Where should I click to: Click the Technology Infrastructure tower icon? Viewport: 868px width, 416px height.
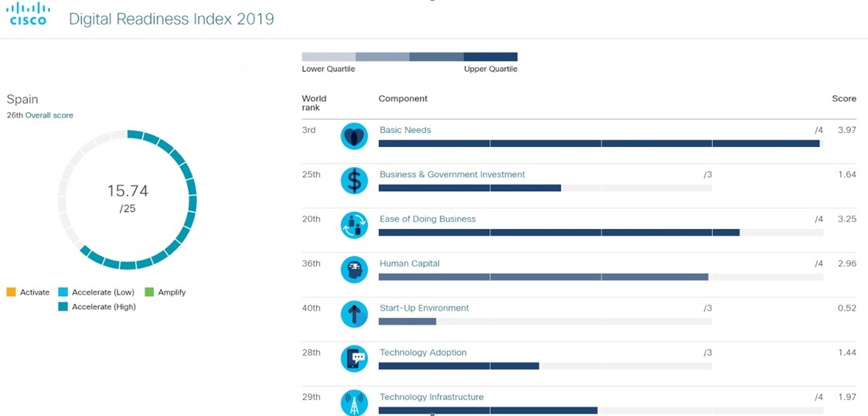pyautogui.click(x=354, y=403)
